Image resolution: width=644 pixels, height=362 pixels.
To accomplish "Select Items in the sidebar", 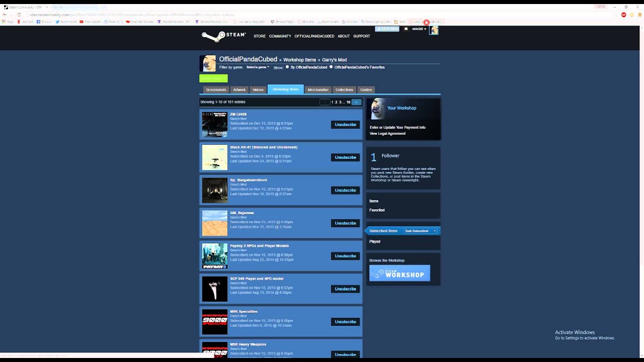I will point(374,201).
